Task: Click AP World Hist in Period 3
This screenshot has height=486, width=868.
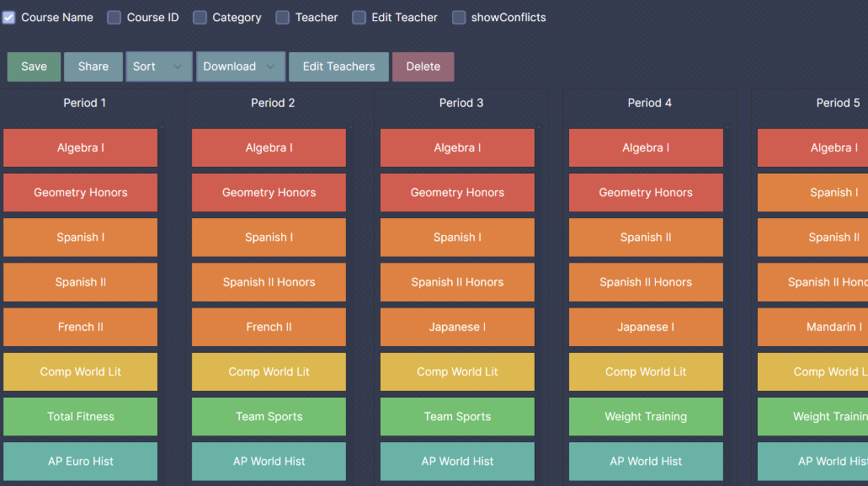Action: pyautogui.click(x=457, y=462)
